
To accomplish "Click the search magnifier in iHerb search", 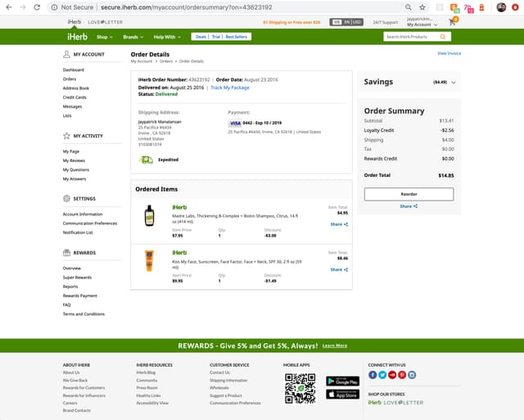I will tap(443, 37).
